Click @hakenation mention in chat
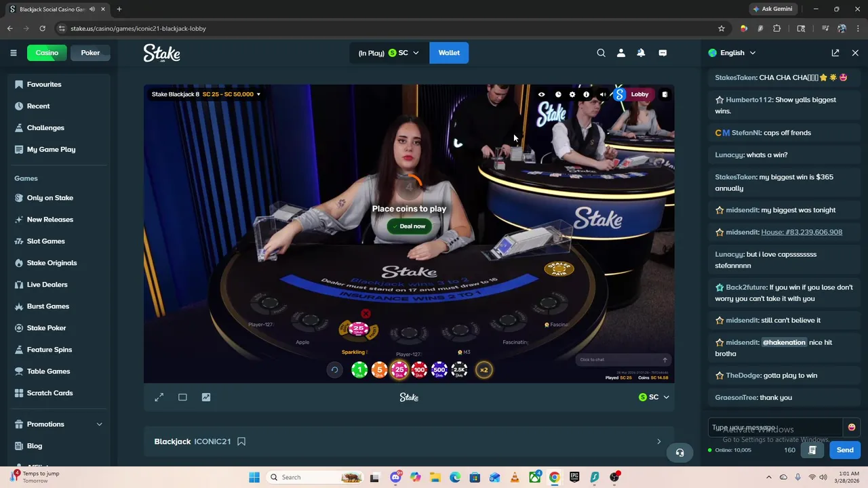868x488 pixels. pyautogui.click(x=784, y=342)
